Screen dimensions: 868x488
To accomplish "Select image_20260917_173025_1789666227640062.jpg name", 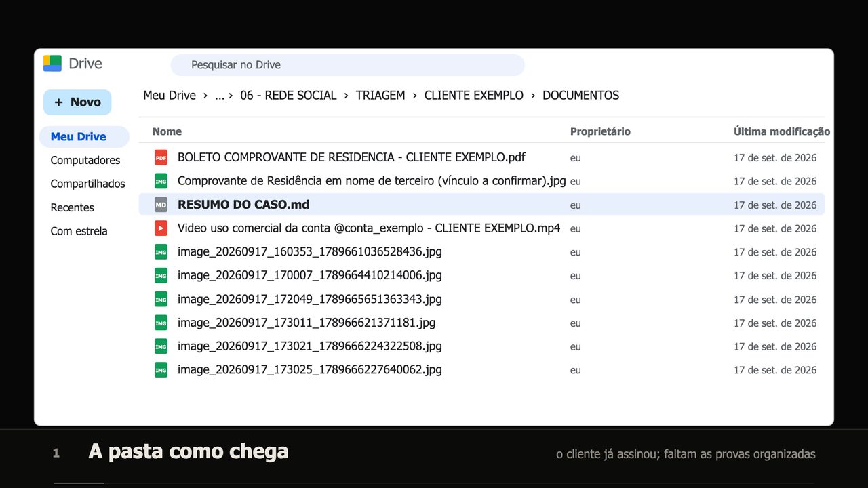I will pos(310,370).
